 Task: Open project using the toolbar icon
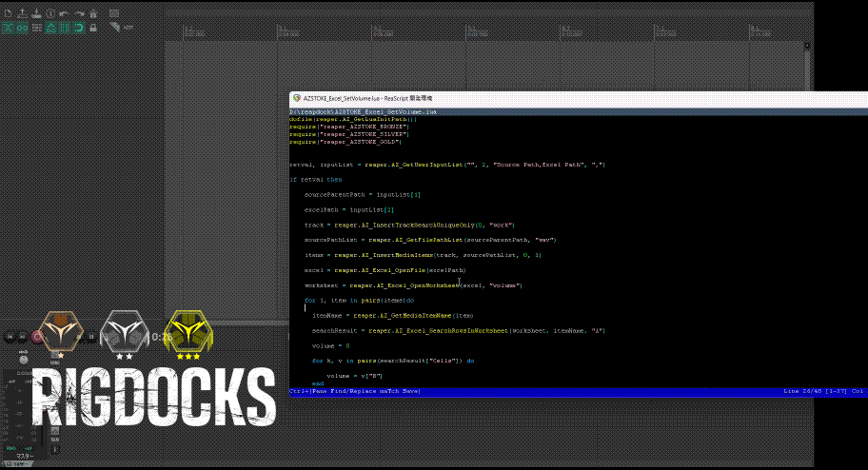[22, 13]
